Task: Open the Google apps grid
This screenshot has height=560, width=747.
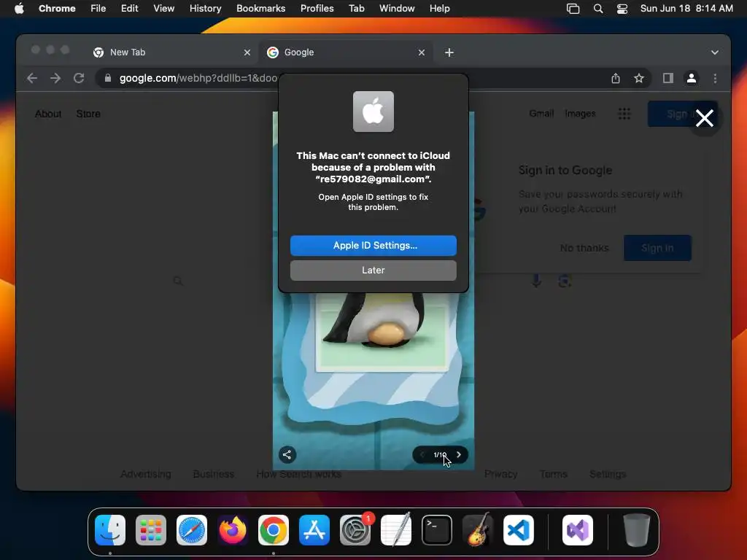Action: click(x=624, y=114)
